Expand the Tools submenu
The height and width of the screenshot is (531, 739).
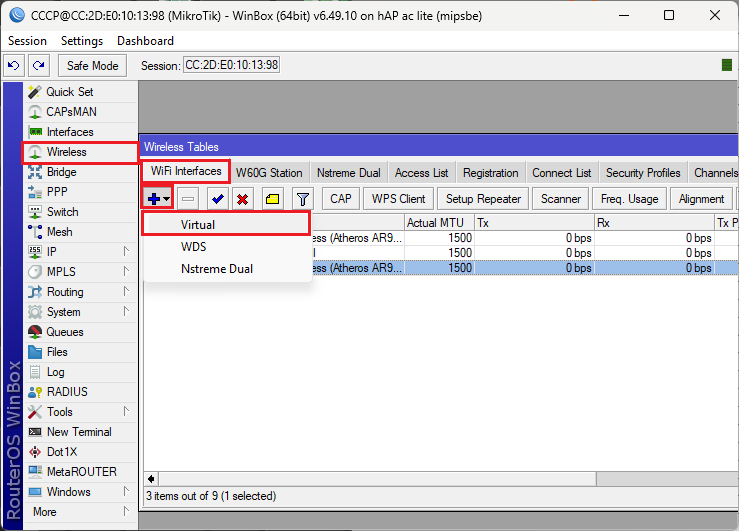(x=80, y=412)
